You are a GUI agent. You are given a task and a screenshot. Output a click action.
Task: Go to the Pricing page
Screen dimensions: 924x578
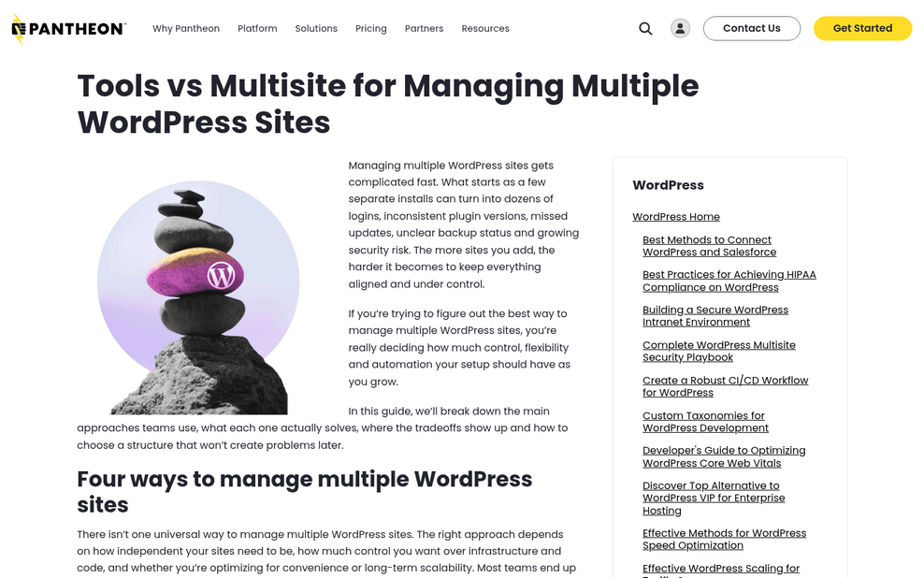coord(370,28)
